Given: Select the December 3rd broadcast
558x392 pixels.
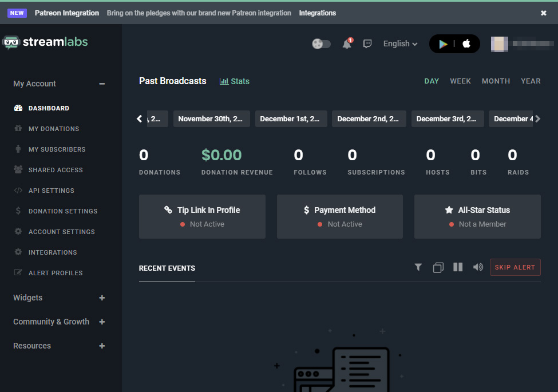Looking at the screenshot, I should point(448,119).
